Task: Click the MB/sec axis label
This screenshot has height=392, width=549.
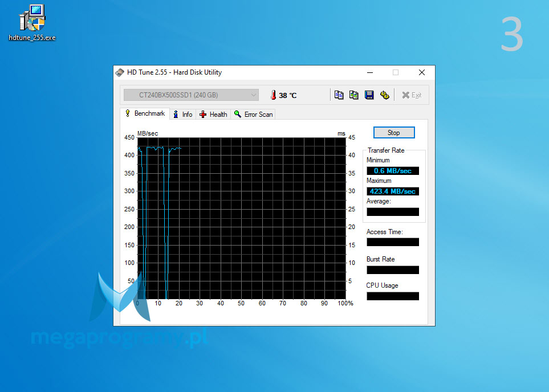Action: 148,133
